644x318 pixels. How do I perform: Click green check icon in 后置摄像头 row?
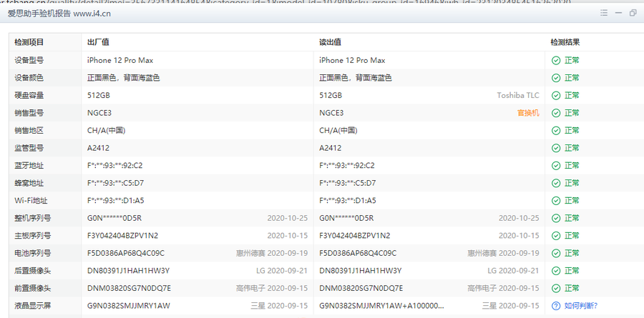click(556, 271)
